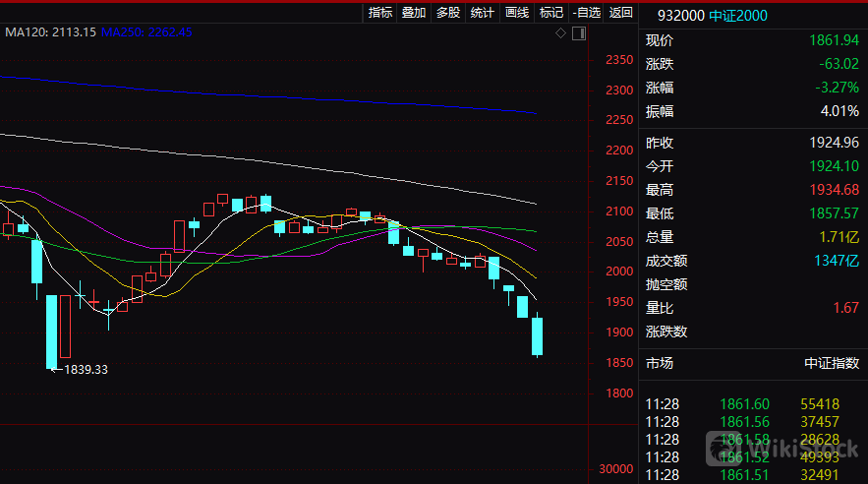Click the 叠加 overlay button
The height and width of the screenshot is (484, 868).
tap(414, 13)
